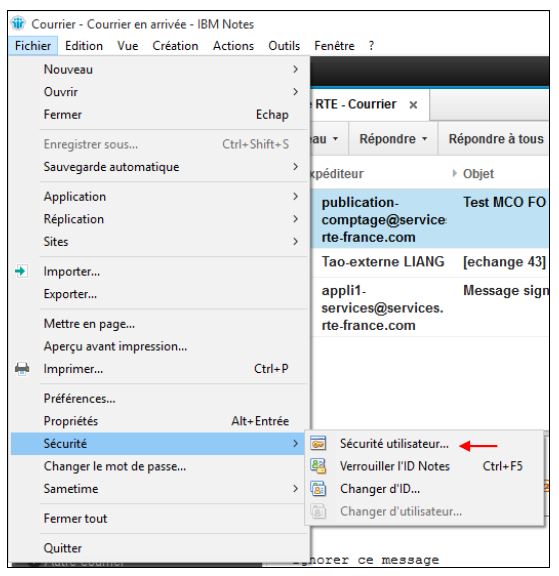The image size is (559, 576).
Task: Click the Message sign subject text
Action: 505,291
